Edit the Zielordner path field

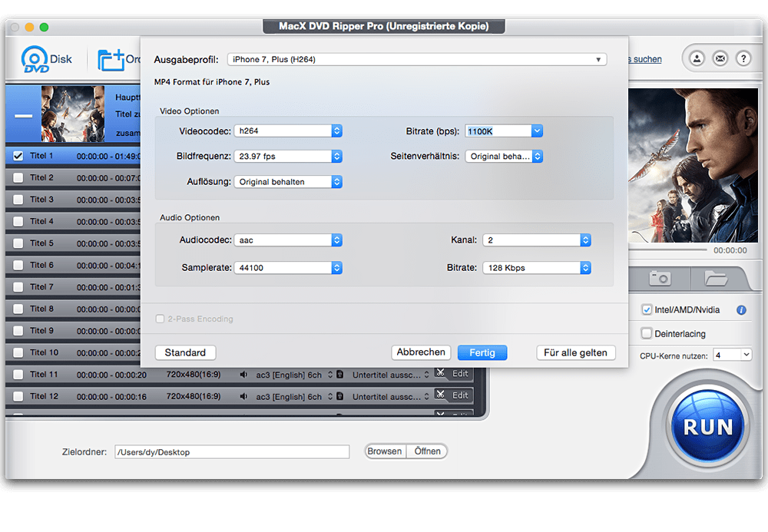230,451
